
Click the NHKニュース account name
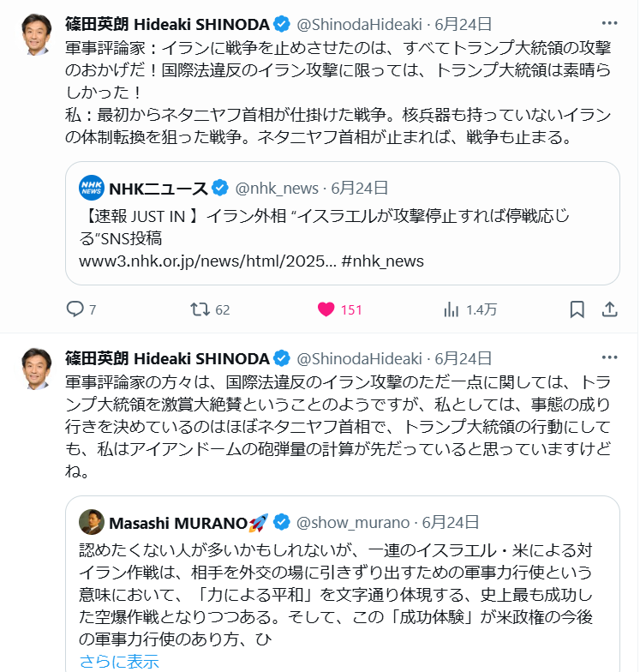pos(159,188)
